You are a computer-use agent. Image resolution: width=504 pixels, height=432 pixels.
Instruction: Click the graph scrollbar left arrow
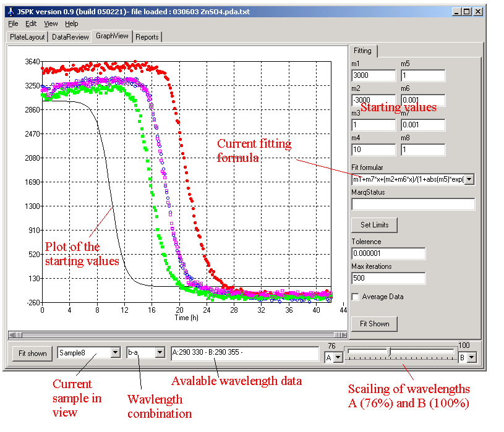(12, 335)
